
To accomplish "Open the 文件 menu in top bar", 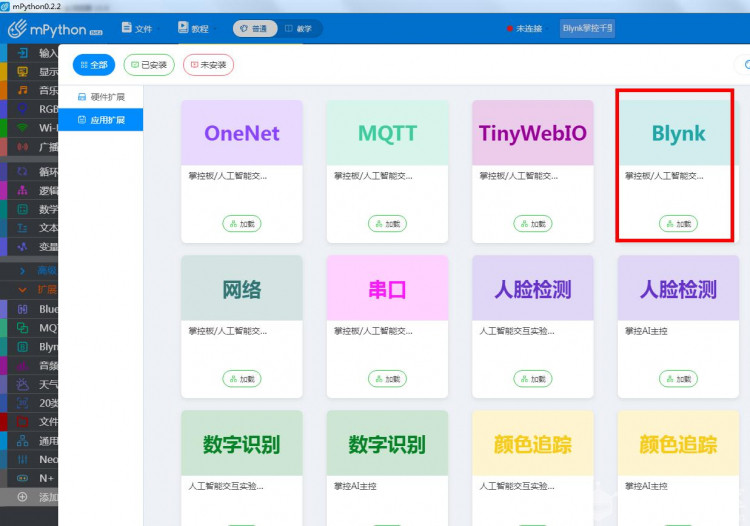I will pos(137,28).
